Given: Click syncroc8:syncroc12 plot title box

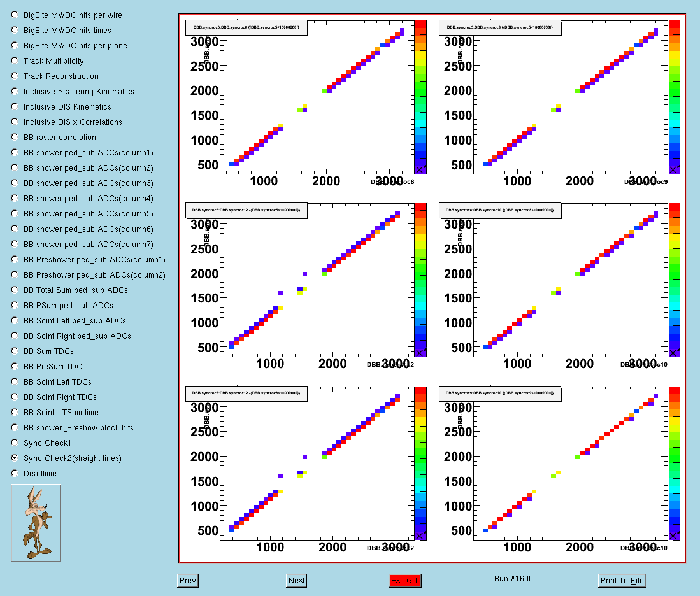Looking at the screenshot, I should [246, 394].
